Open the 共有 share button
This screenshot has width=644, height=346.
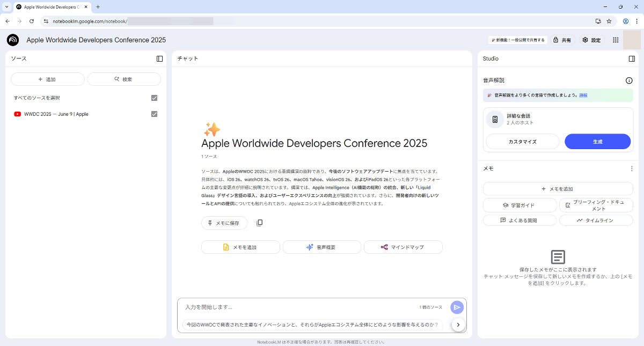coord(562,40)
